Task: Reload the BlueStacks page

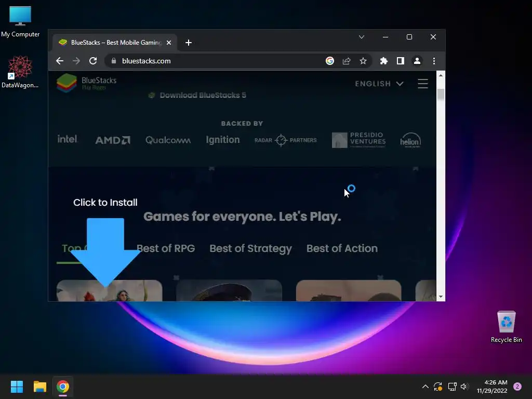Action: click(93, 61)
